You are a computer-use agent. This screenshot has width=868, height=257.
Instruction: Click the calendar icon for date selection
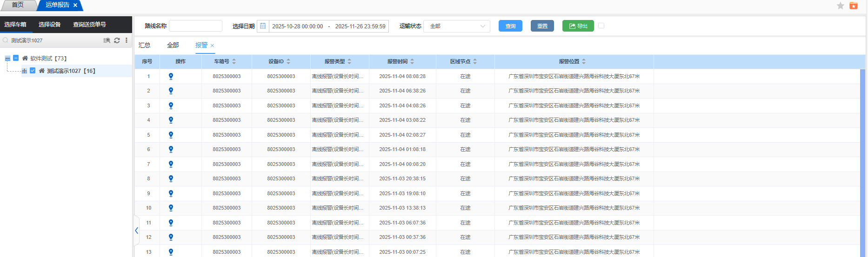263,26
